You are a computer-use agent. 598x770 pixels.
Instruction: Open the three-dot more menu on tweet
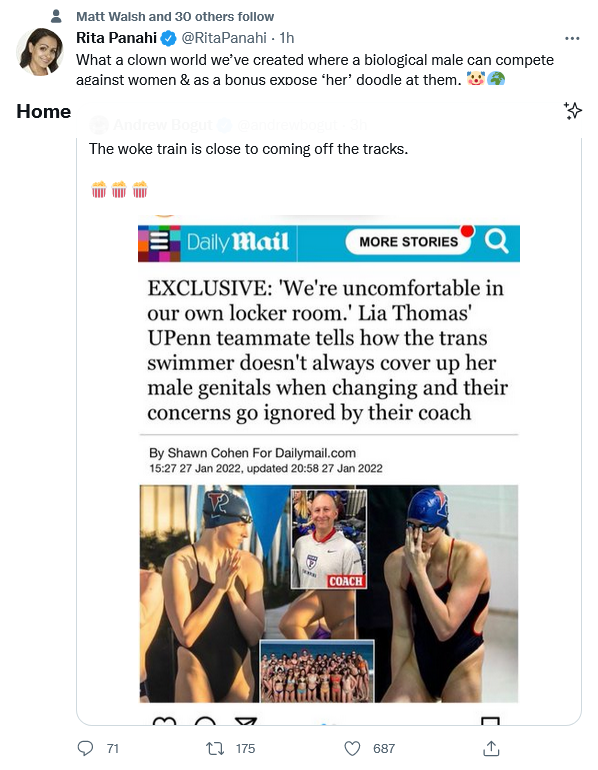(572, 38)
